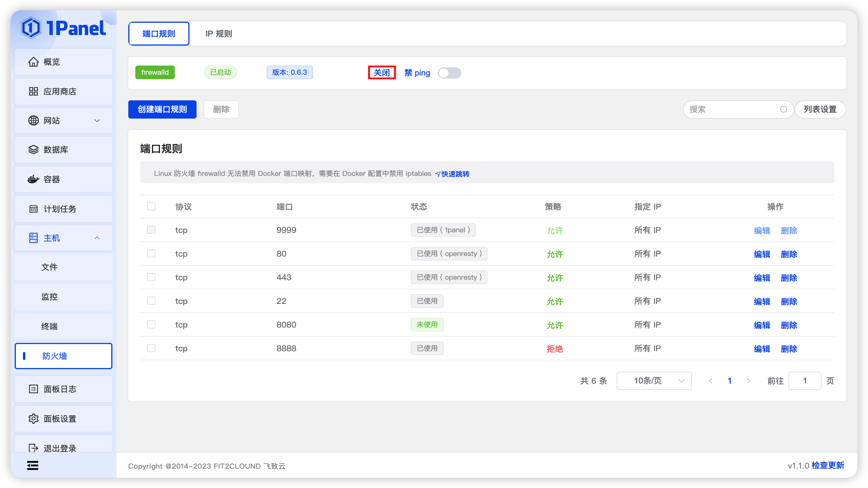This screenshot has width=868, height=488.
Task: Click the 创建端口规则 button
Action: click(162, 109)
